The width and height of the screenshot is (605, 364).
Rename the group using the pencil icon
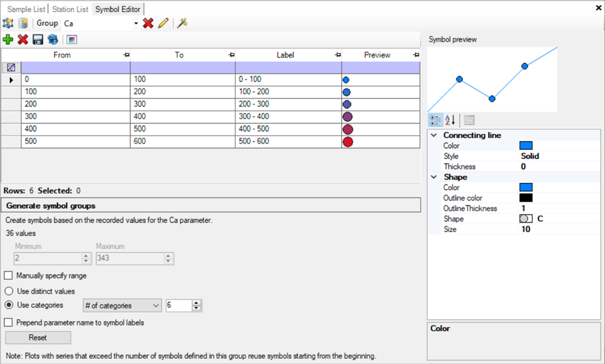[164, 23]
